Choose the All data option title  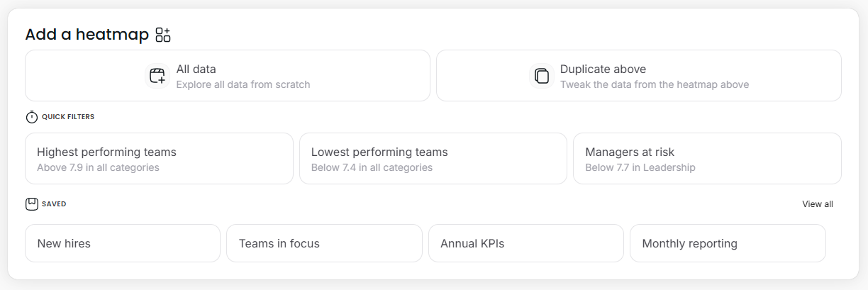pyautogui.click(x=196, y=69)
